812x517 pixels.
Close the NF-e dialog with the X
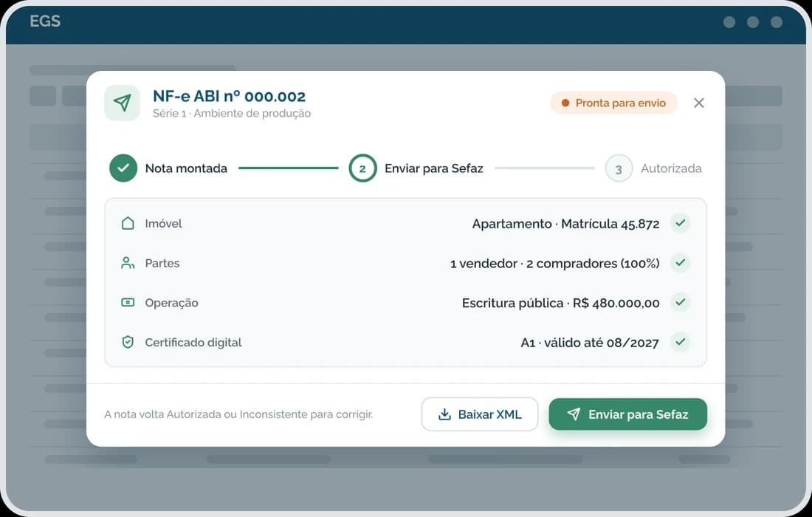point(698,103)
